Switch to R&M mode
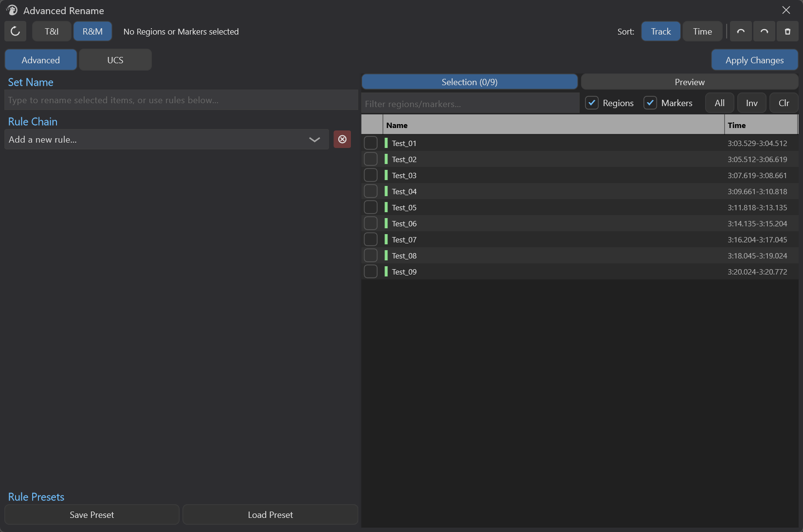This screenshot has height=532, width=803. (92, 32)
